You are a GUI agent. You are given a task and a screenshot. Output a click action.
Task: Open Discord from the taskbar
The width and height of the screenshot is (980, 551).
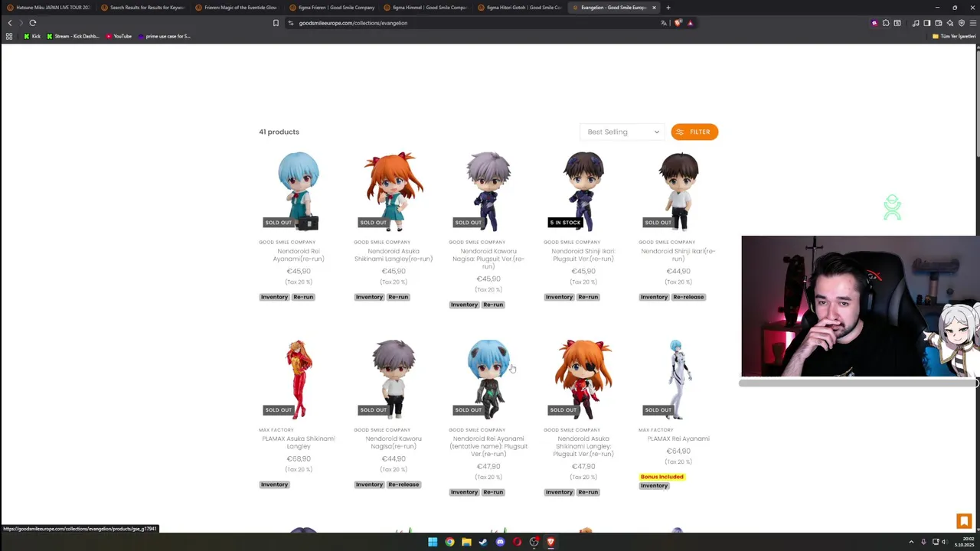500,542
